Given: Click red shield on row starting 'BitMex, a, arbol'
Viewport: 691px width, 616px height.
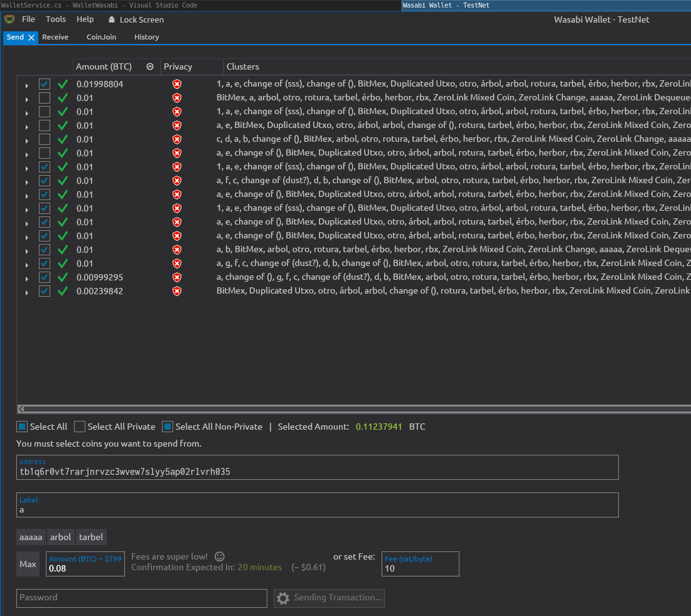Looking at the screenshot, I should click(177, 98).
